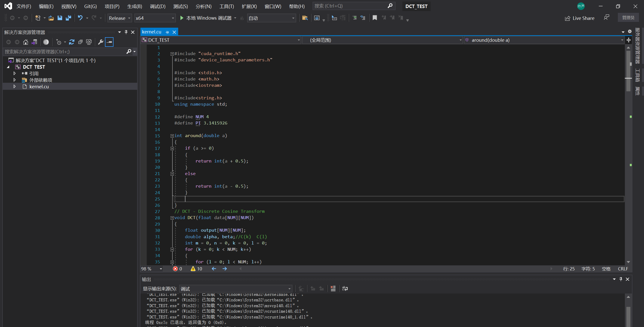Open the 工具箱 side tab
Screen dimensions: 644x327
637,75
